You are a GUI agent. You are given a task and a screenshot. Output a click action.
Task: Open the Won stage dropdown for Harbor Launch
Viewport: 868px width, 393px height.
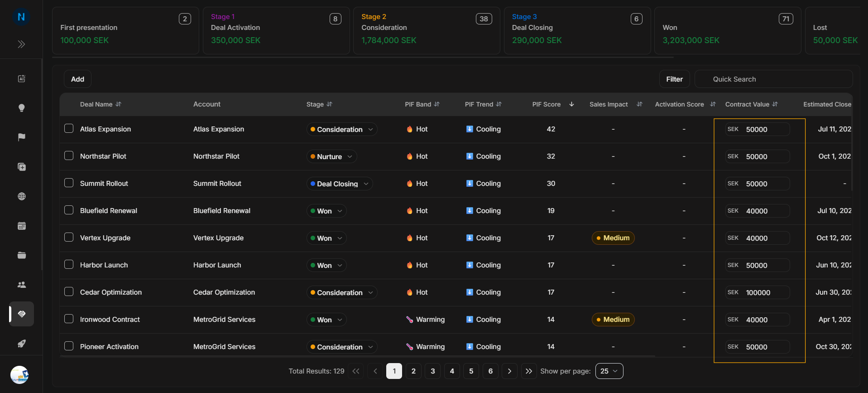pyautogui.click(x=326, y=265)
